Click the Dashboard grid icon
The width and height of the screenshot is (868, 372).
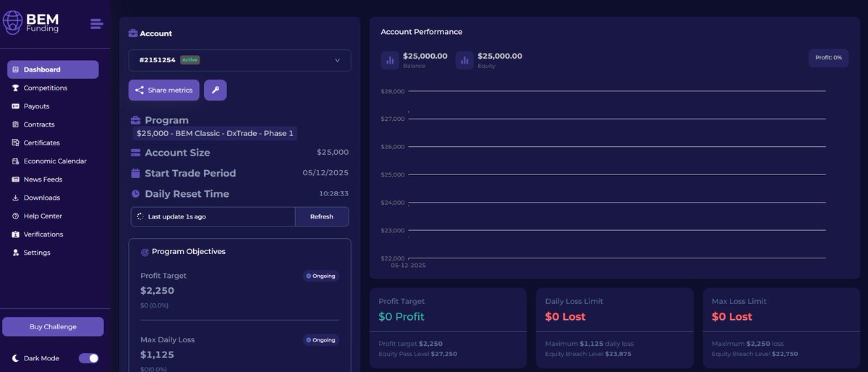point(16,69)
